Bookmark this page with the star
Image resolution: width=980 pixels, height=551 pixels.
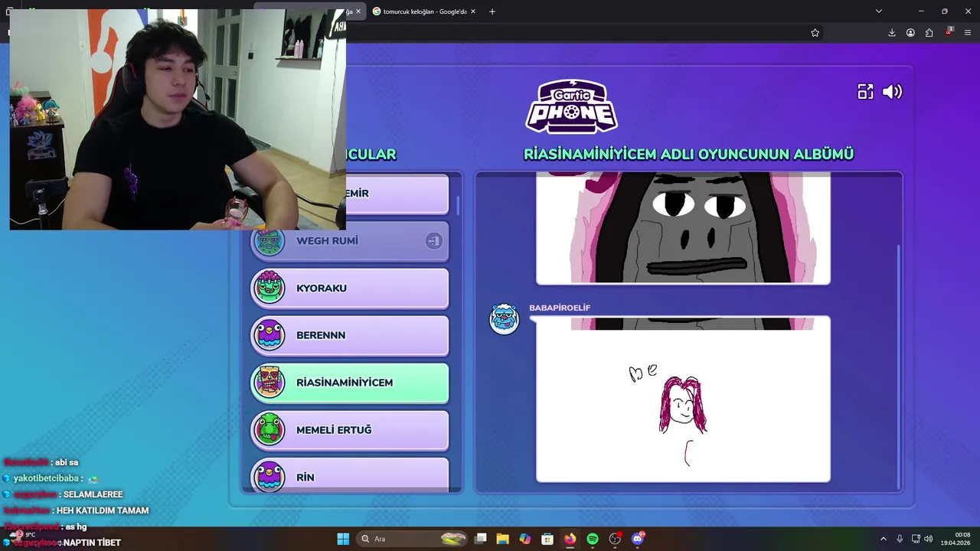(815, 33)
